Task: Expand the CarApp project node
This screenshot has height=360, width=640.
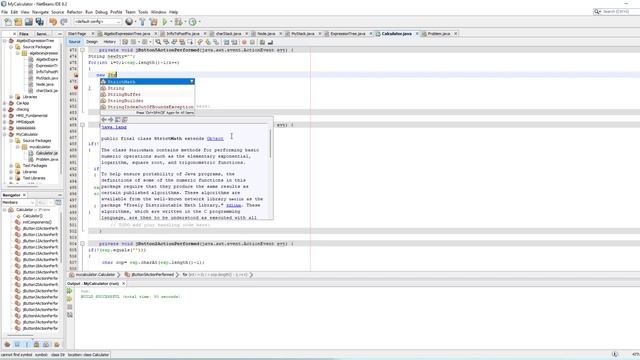Action: click(5, 103)
